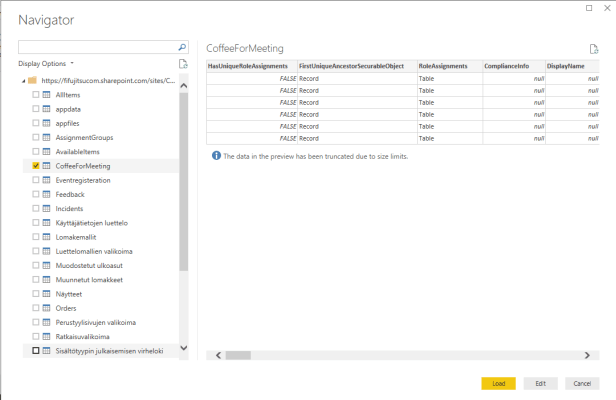Viewport: 616px width, 400px height.
Task: Uncheck the CoffeeForMeeting checkbox
Action: (x=36, y=166)
